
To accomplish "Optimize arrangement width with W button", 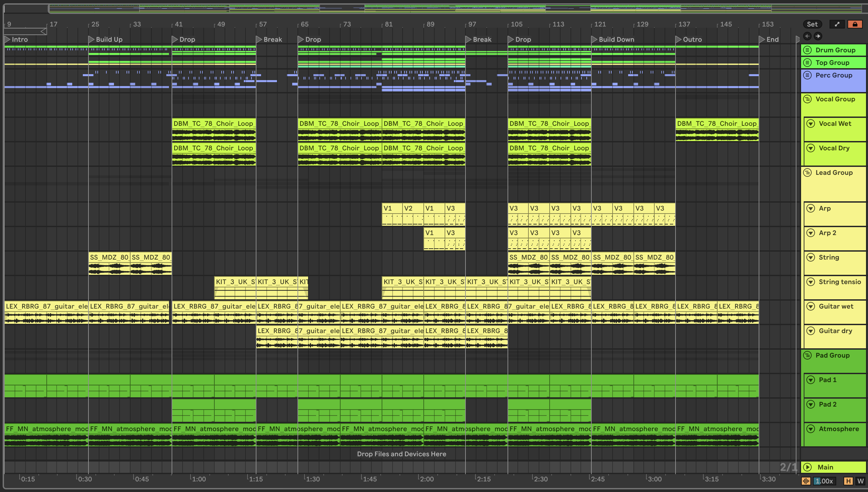I will (860, 481).
